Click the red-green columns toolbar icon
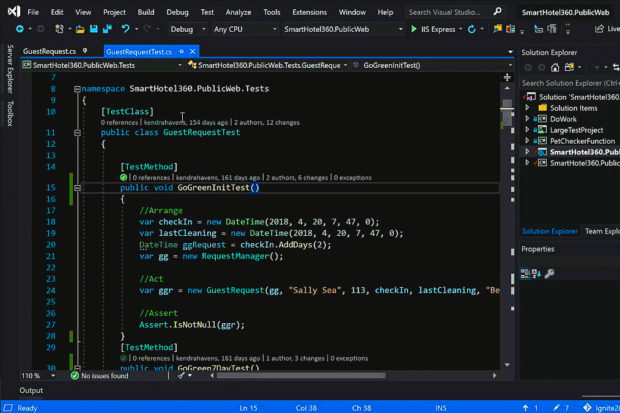 click(510, 29)
